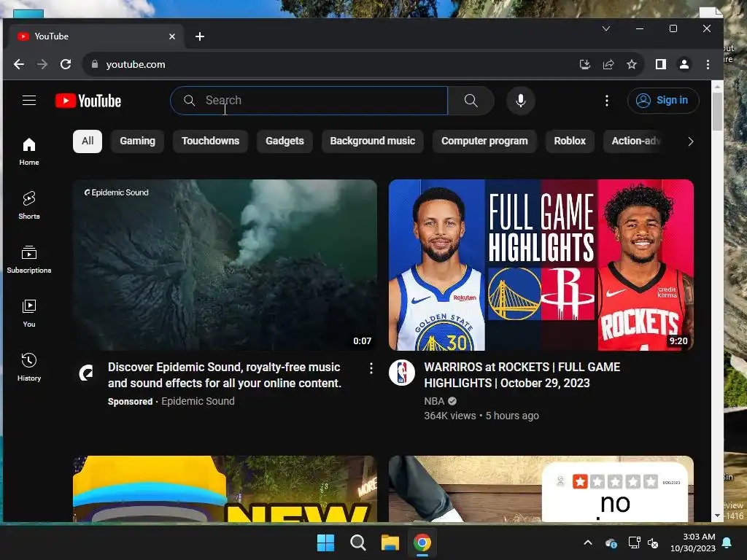
Task: Toggle Chrome side panel
Action: click(x=661, y=64)
